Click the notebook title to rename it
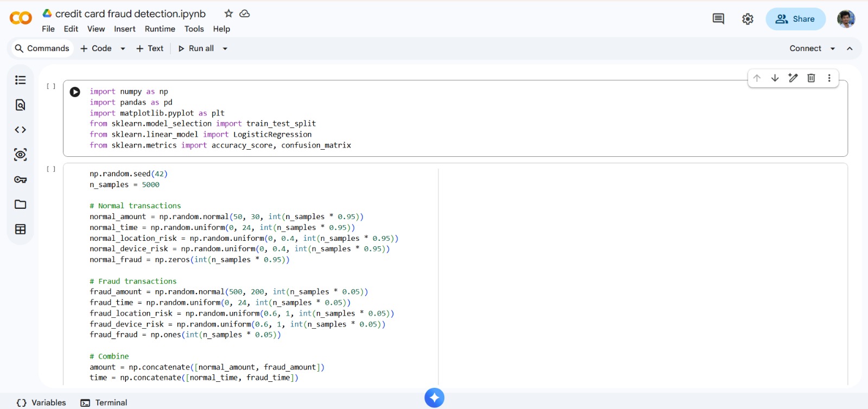Image resolution: width=868 pixels, height=409 pixels. tap(130, 14)
